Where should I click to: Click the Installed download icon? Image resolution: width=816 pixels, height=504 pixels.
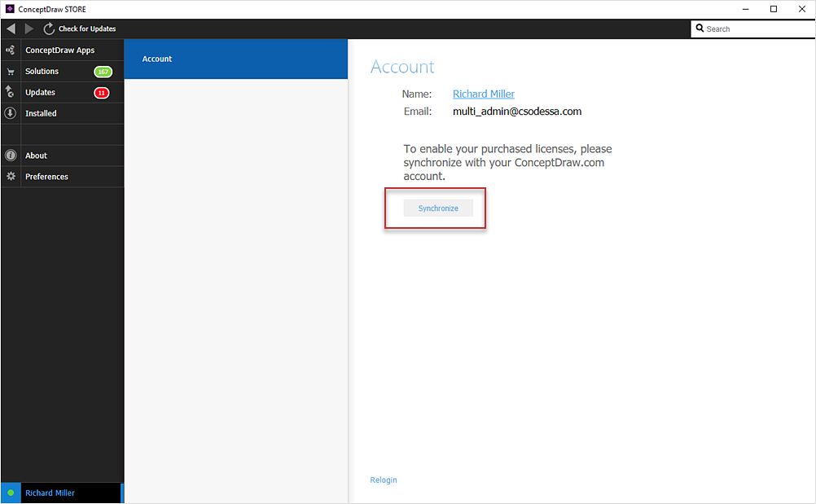(10, 113)
